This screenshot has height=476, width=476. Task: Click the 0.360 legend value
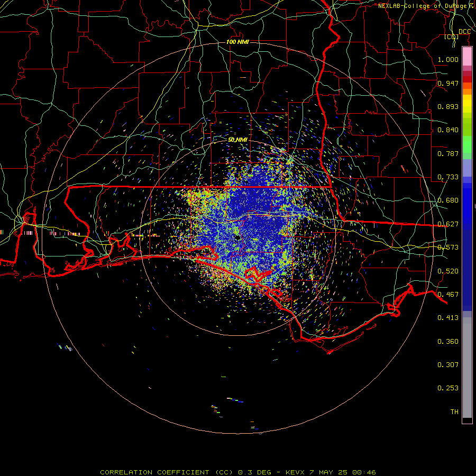[x=448, y=342]
